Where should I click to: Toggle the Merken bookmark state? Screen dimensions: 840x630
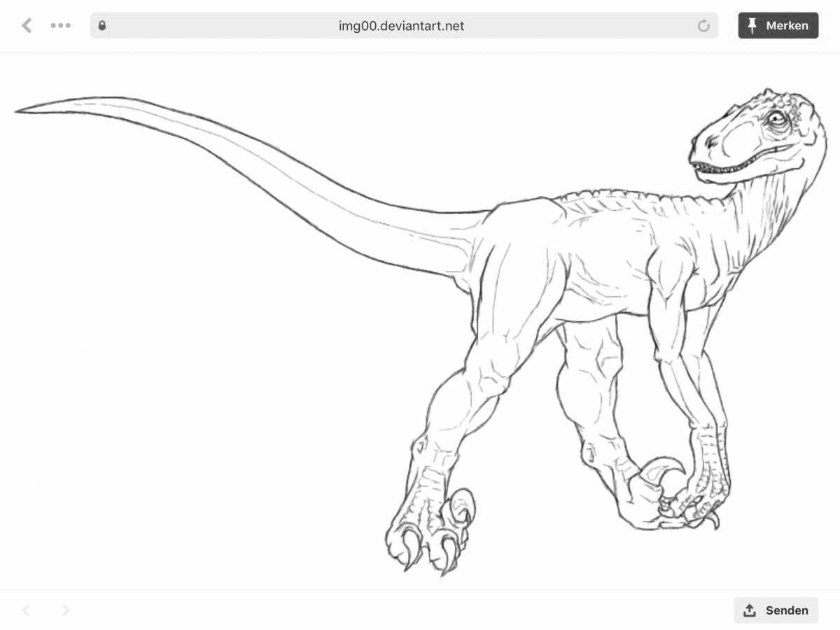[x=778, y=25]
